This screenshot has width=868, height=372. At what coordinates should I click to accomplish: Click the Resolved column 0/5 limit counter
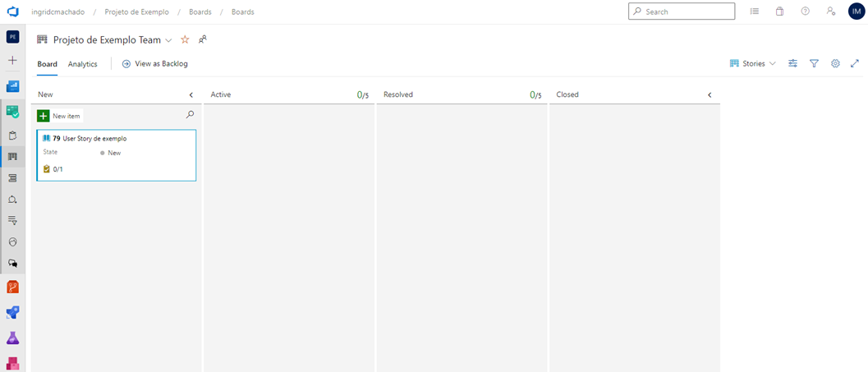click(536, 95)
